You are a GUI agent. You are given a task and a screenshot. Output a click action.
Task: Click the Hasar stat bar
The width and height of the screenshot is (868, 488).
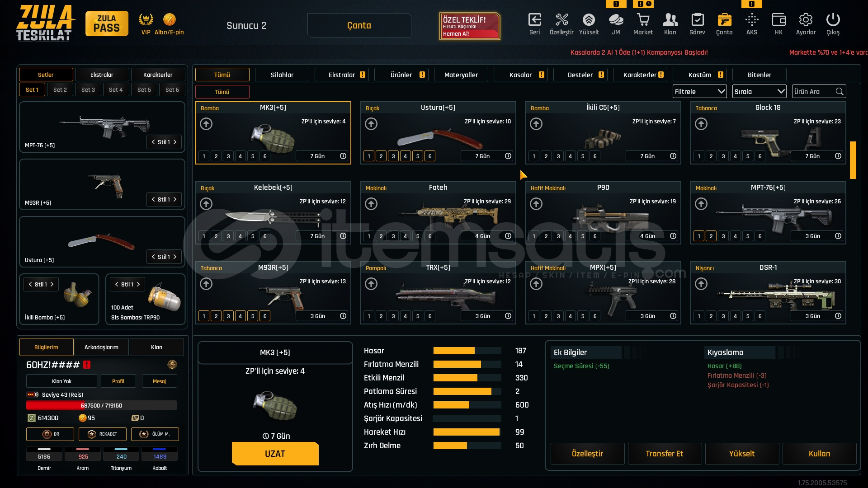(x=467, y=351)
